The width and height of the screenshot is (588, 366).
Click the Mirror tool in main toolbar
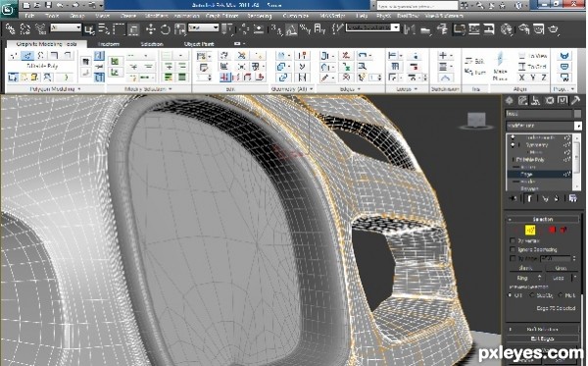click(410, 29)
